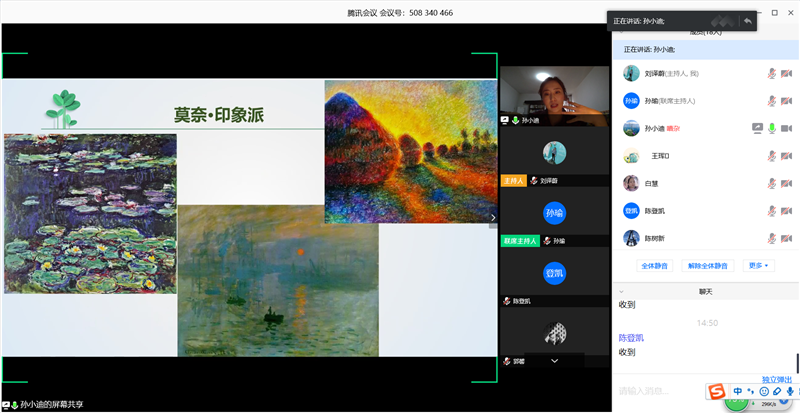Click 陈登凯's camera icon in member list
Image resolution: width=800 pixels, height=413 pixels.
point(786,211)
